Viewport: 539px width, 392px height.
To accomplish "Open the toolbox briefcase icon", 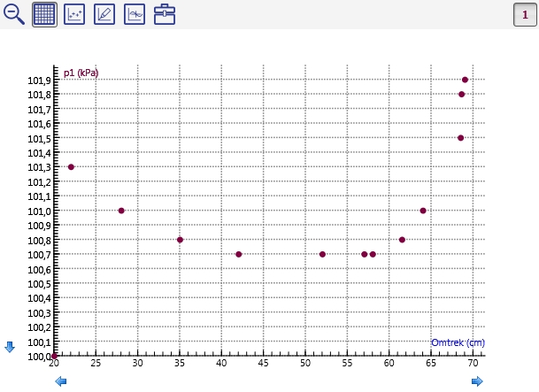I will [165, 14].
